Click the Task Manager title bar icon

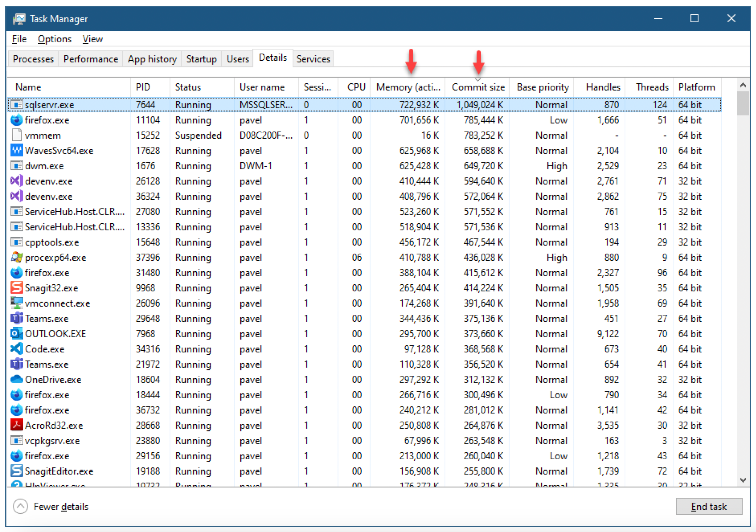[x=19, y=19]
